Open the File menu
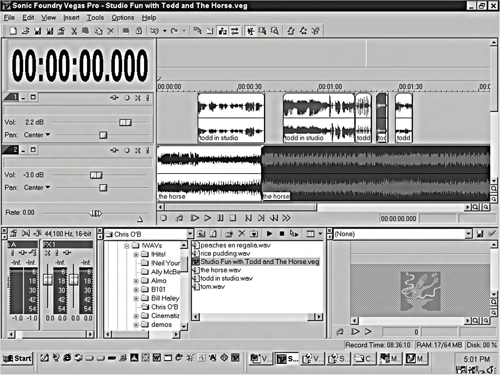 [x=9, y=18]
